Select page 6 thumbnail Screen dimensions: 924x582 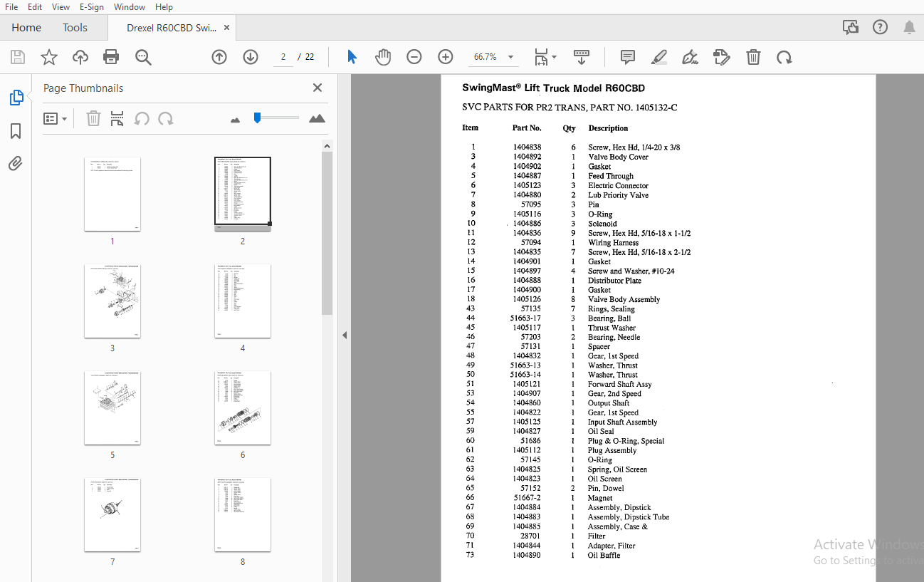click(x=243, y=408)
